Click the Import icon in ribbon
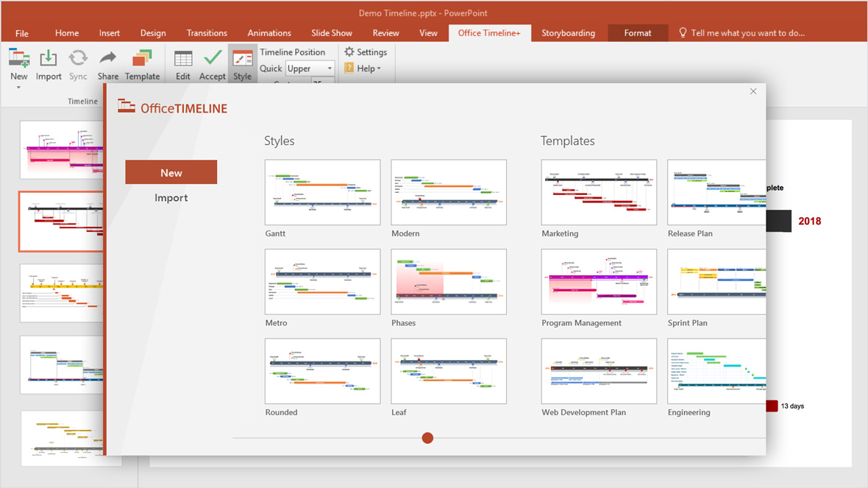This screenshot has width=868, height=488. pyautogui.click(x=48, y=58)
